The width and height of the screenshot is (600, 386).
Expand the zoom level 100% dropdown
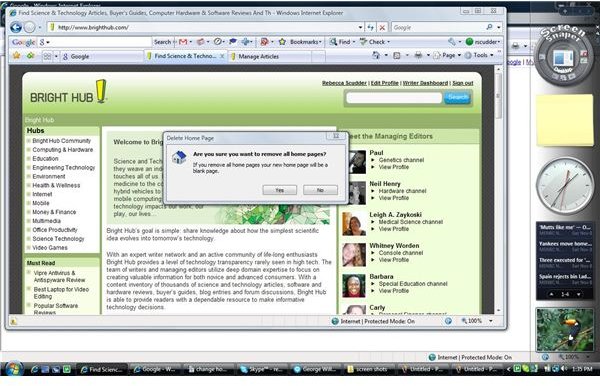(491, 321)
